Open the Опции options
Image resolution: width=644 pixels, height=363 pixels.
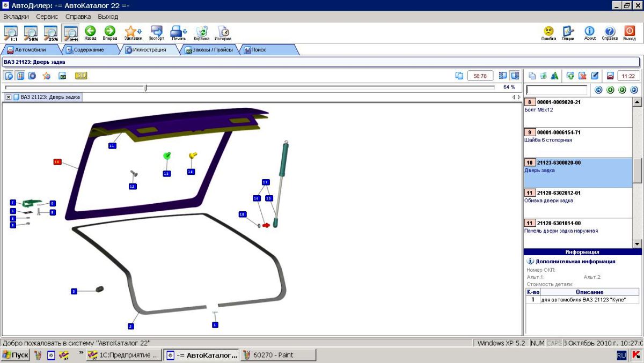pyautogui.click(x=568, y=33)
